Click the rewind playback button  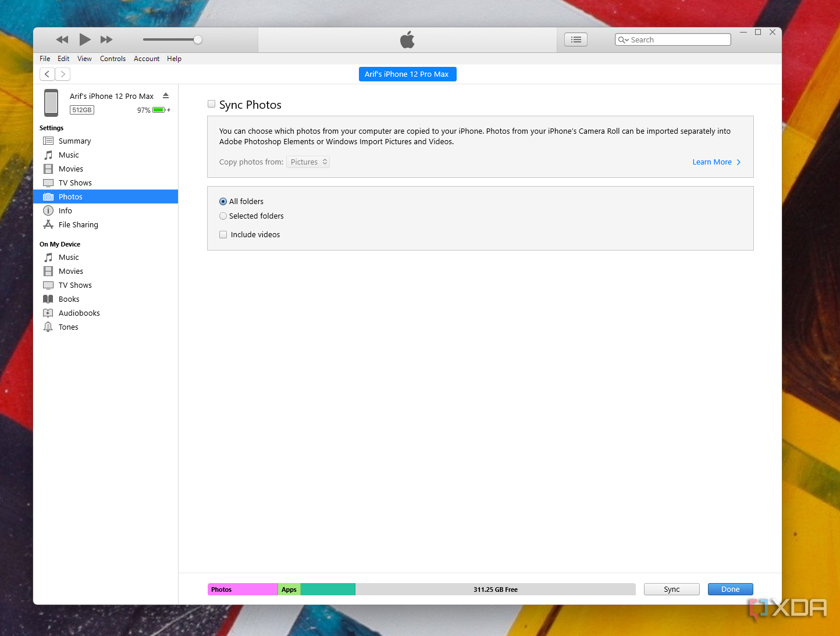62,40
